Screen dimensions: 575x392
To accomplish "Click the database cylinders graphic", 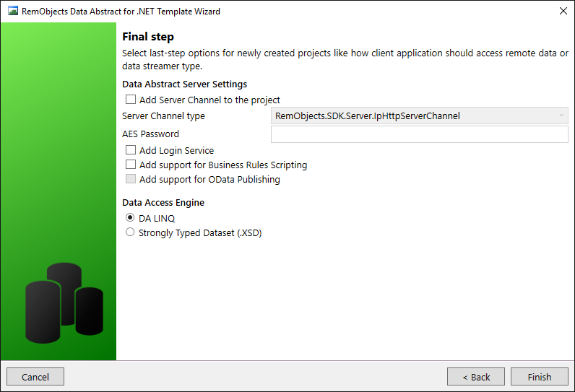I will pos(64,303).
